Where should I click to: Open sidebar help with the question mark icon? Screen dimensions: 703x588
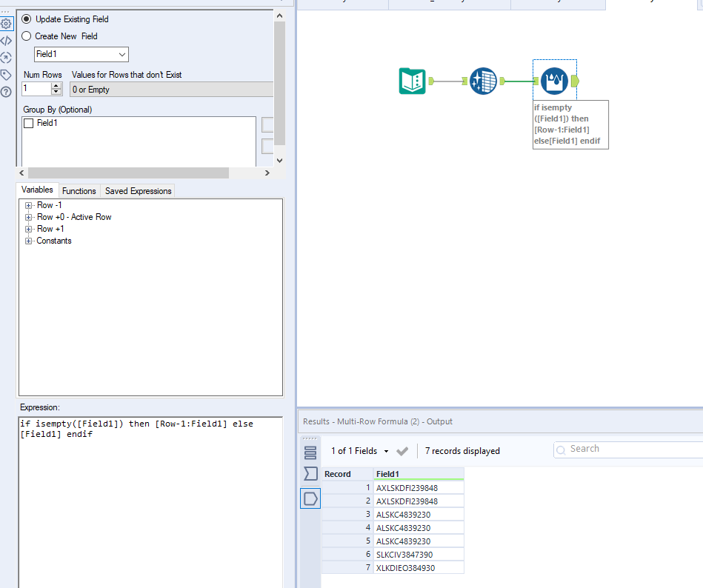tap(6, 90)
